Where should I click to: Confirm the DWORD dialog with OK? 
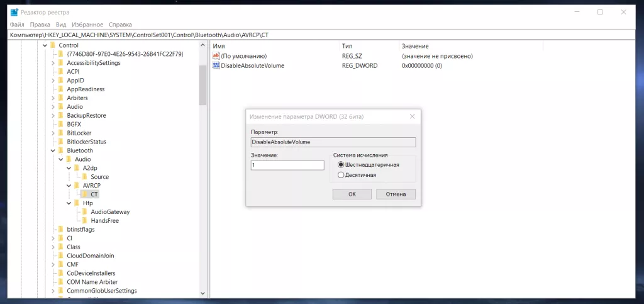click(352, 194)
